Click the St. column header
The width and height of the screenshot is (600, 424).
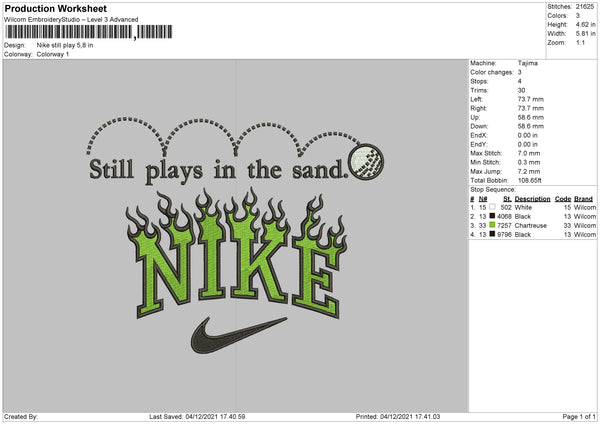pos(507,199)
